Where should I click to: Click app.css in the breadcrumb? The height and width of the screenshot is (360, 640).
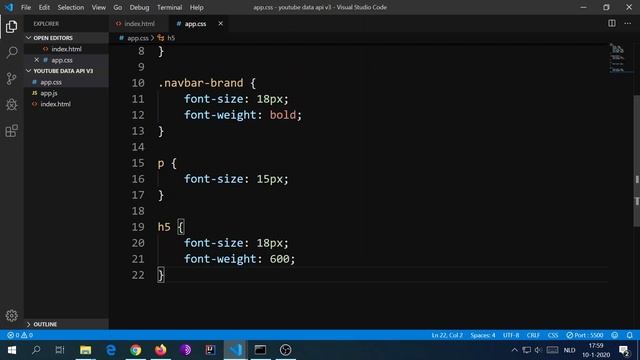tap(138, 38)
